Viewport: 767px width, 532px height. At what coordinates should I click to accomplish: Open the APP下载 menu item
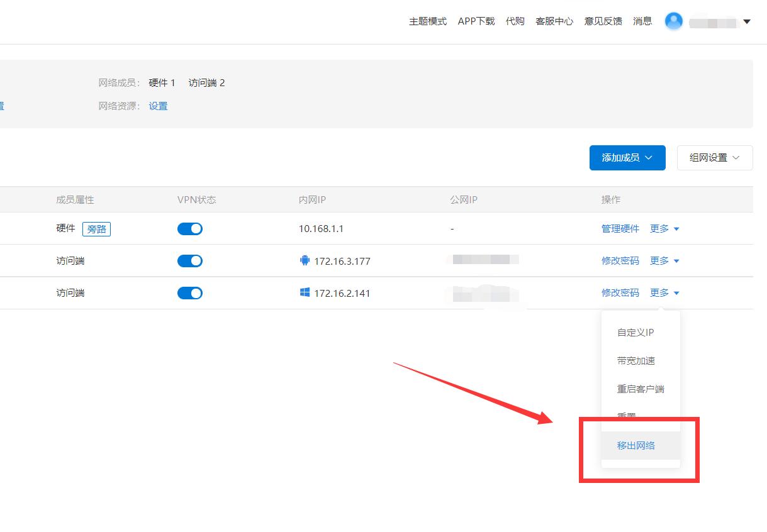point(476,21)
